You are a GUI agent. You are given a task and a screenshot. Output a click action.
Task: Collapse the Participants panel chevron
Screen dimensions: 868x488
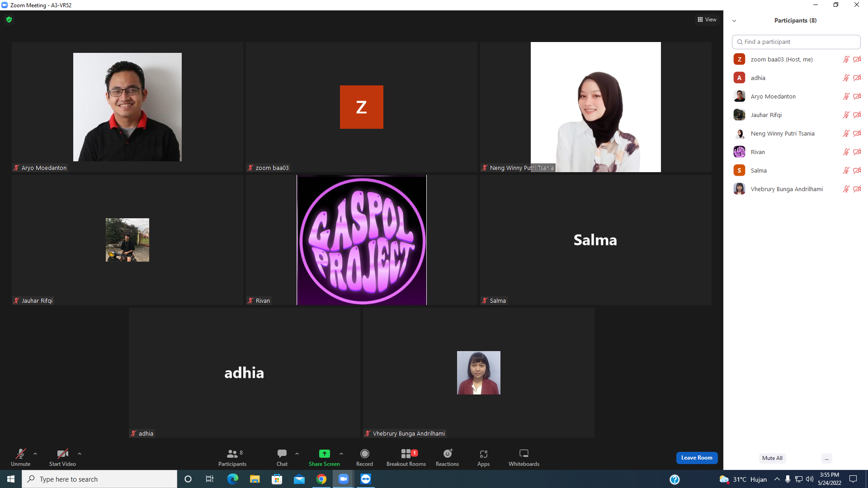click(734, 21)
